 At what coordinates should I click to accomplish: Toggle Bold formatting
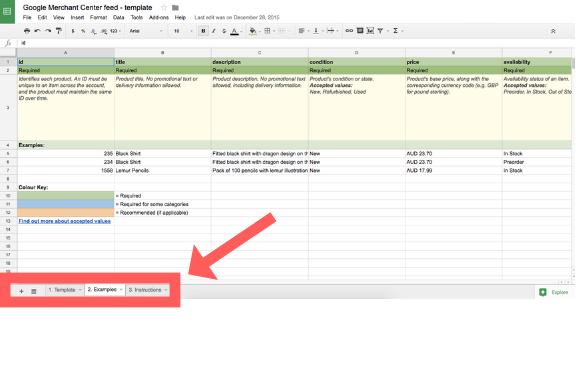[203, 31]
